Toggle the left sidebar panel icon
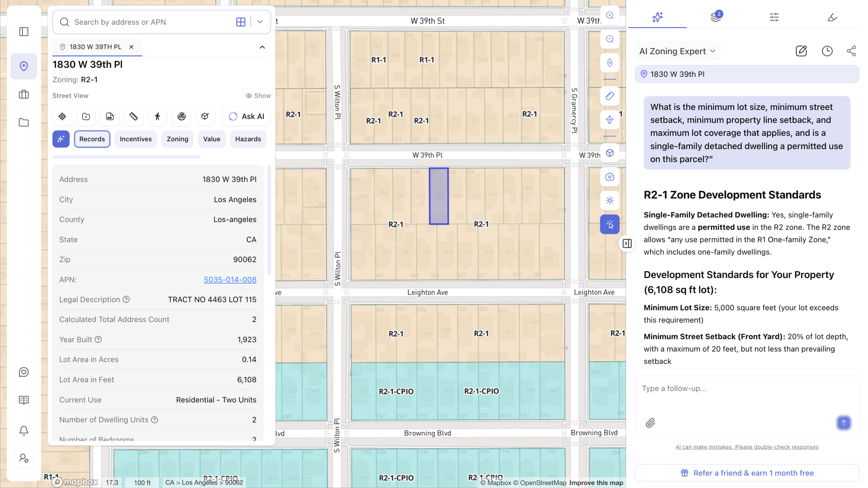The image size is (868, 488). pos(24,32)
